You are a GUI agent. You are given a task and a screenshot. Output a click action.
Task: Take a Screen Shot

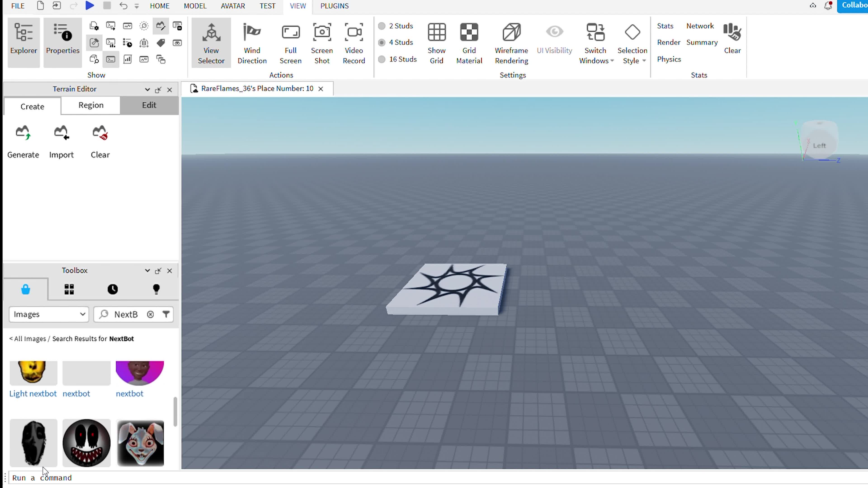coord(321,42)
